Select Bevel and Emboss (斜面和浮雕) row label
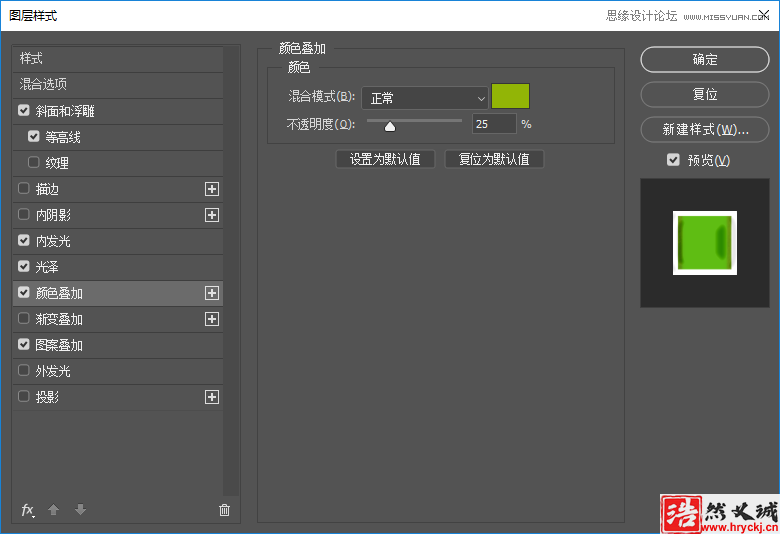 click(65, 111)
